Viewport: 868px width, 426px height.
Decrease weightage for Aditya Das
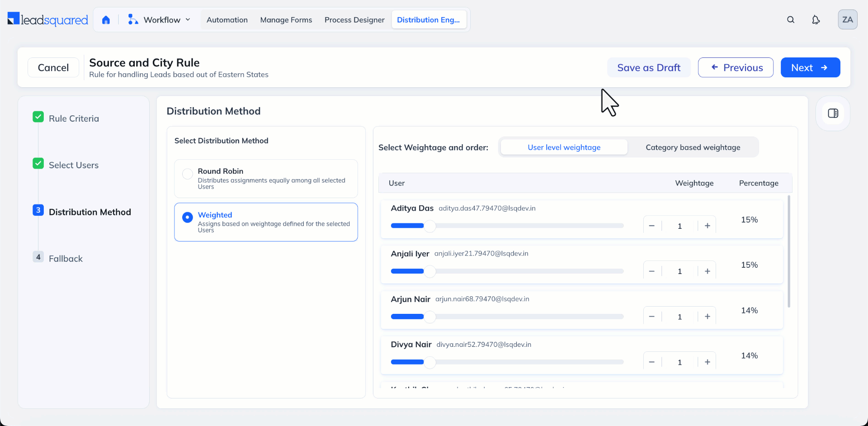pos(652,226)
